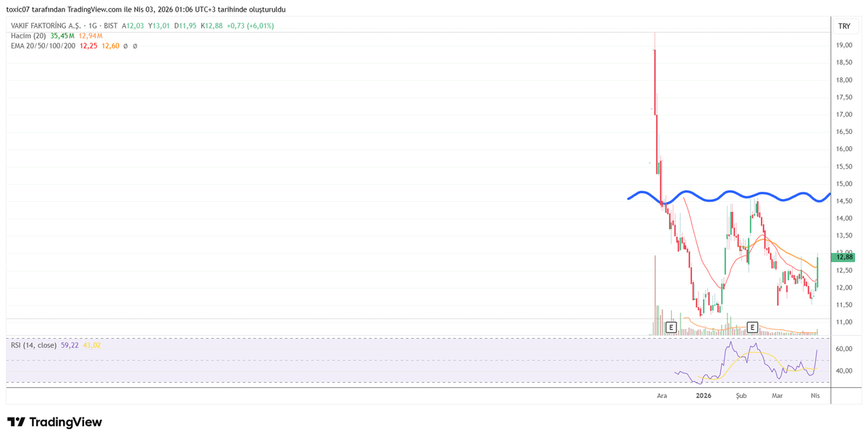Click the Nis month on time axis

click(x=815, y=396)
